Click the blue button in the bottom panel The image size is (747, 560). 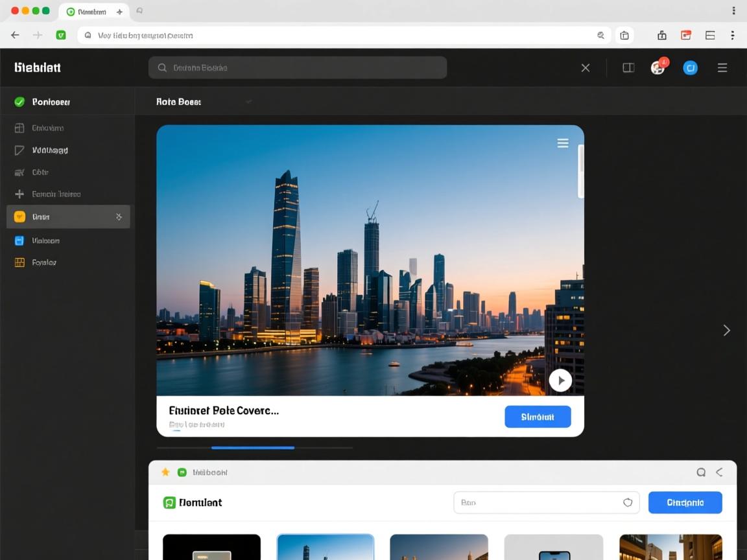[685, 502]
